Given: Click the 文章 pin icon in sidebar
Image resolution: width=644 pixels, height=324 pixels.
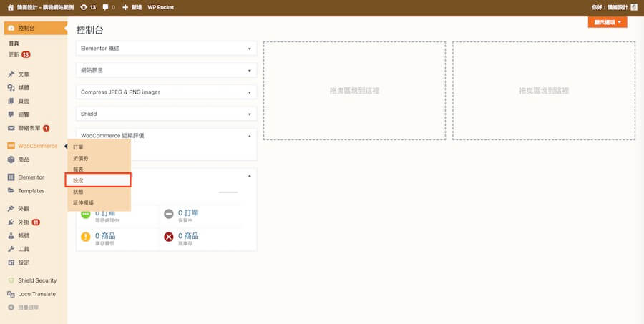Looking at the screenshot, I should [x=11, y=74].
